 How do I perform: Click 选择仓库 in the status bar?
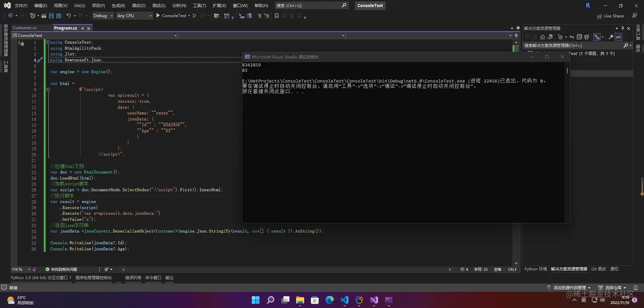coord(613,288)
